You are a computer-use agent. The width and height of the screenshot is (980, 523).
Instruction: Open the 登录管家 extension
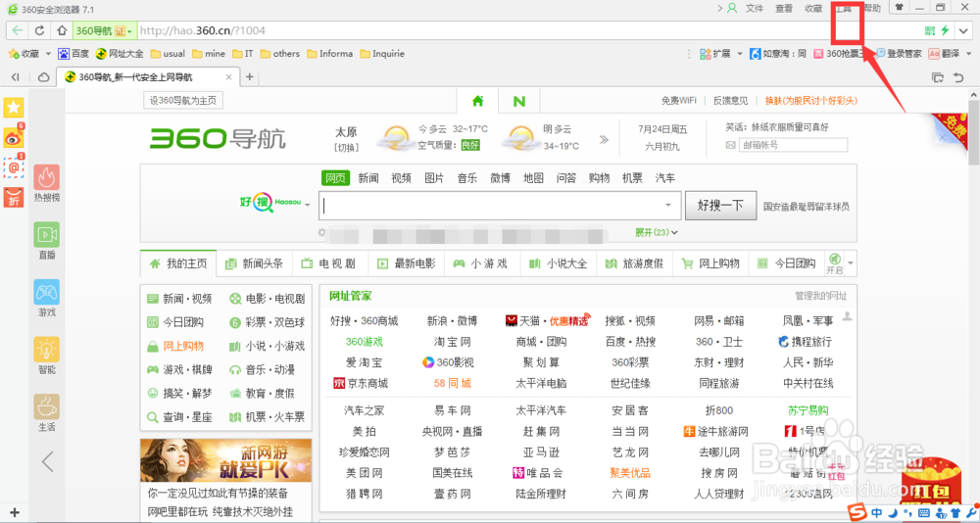pyautogui.click(x=899, y=54)
